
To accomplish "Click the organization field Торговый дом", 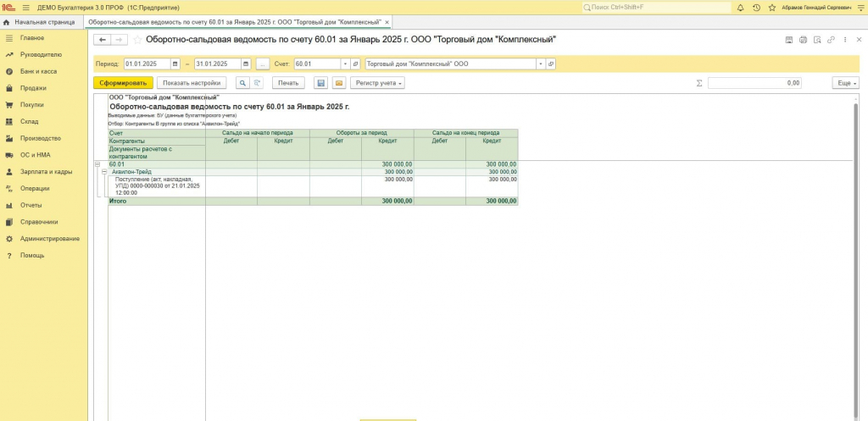I will point(450,64).
